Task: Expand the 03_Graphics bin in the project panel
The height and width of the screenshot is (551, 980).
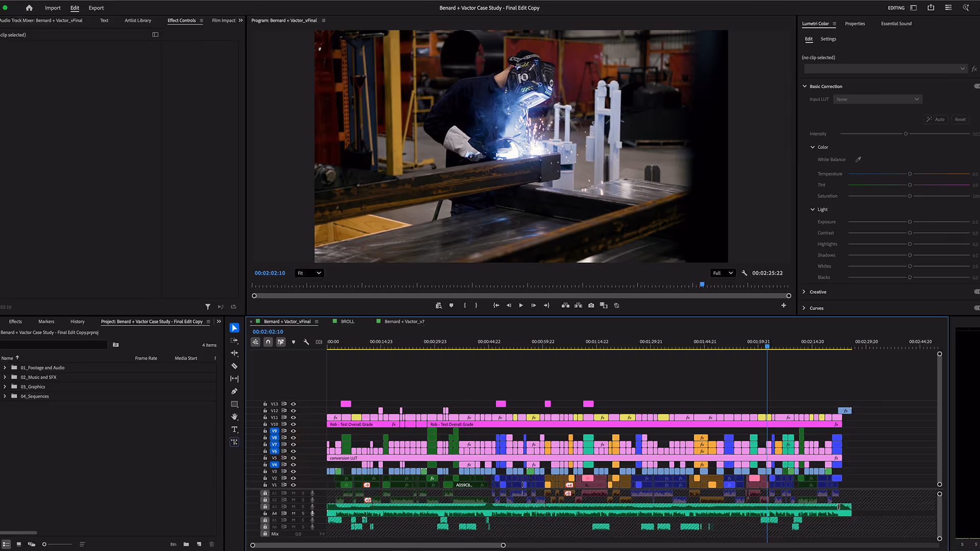Action: (x=5, y=387)
